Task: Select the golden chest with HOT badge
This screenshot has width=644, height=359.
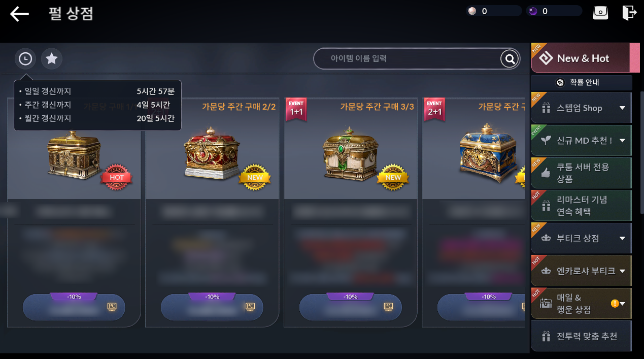Action: coord(74,156)
